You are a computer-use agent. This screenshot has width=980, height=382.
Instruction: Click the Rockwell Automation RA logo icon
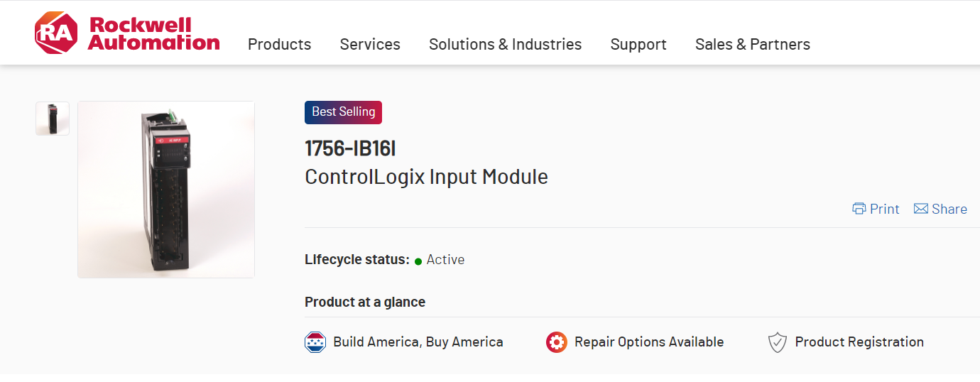[55, 33]
